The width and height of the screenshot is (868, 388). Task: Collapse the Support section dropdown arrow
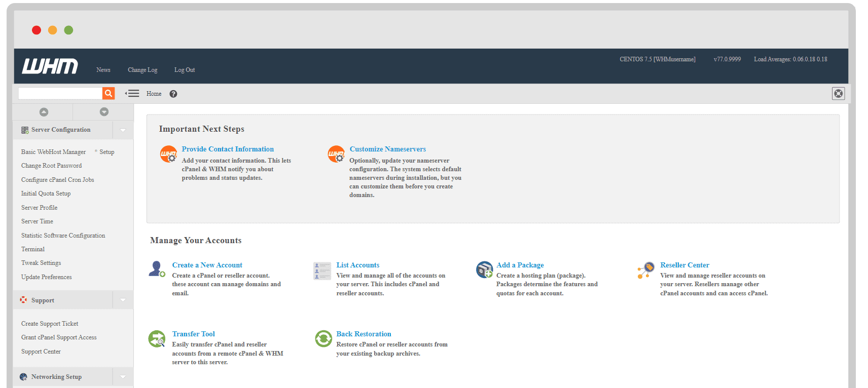pyautogui.click(x=123, y=300)
